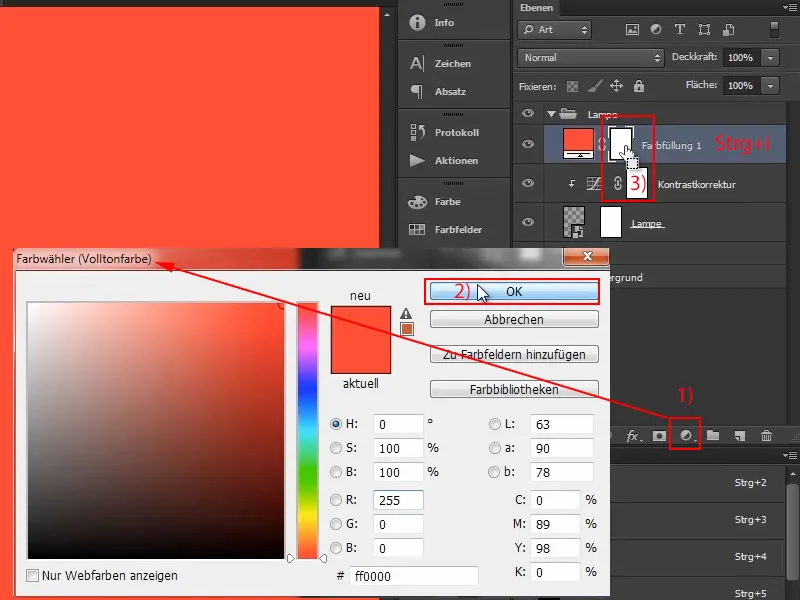Viewport: 800px width, 600px height.
Task: Click the Kontrastkorrektur layer name
Action: pyautogui.click(x=696, y=185)
